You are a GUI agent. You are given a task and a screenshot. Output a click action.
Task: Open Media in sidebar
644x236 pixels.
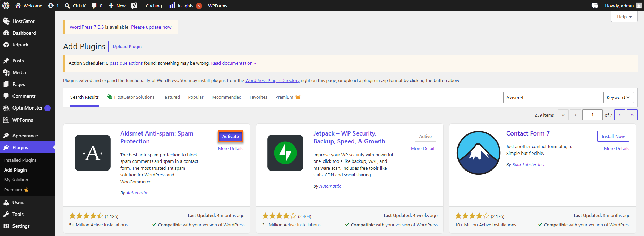point(28,72)
